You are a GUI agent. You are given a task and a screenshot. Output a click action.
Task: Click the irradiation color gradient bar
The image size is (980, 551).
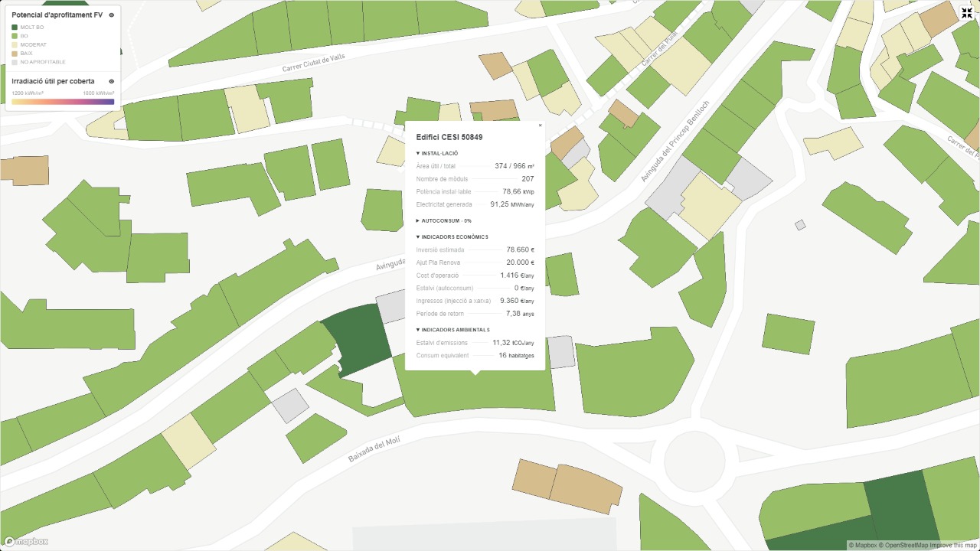pos(63,101)
